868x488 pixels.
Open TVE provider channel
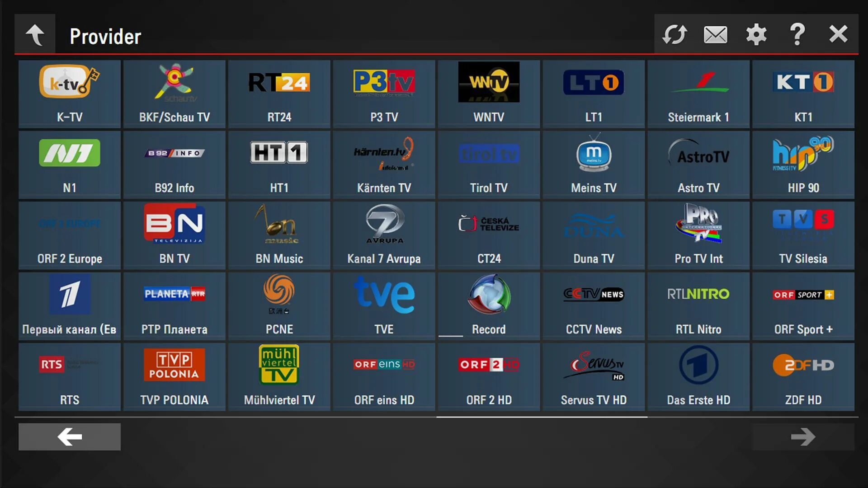tap(383, 305)
